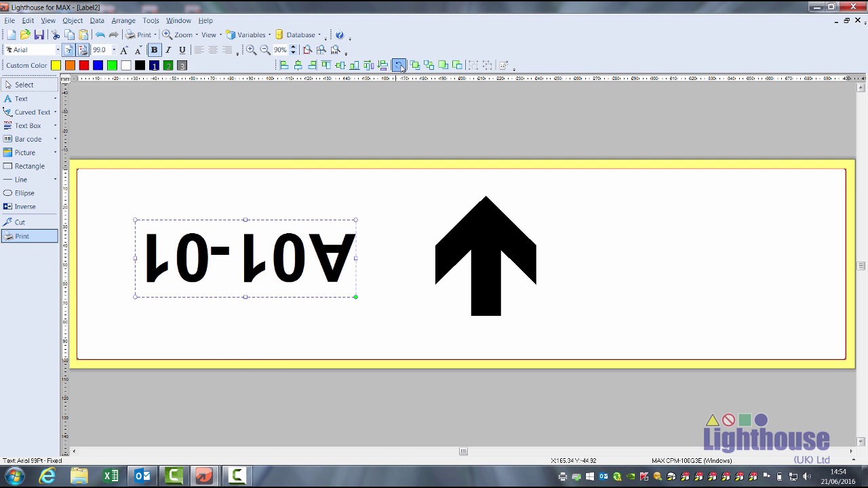Align text left

tap(199, 50)
